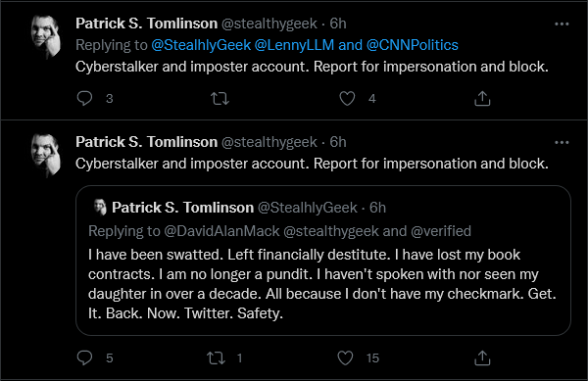This screenshot has width=588, height=381.
Task: Share the second tweet via share icon
Action: coord(482,357)
